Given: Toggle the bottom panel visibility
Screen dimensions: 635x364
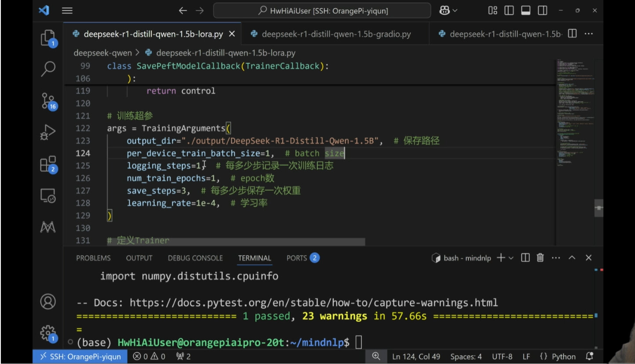Looking at the screenshot, I should coord(526,11).
